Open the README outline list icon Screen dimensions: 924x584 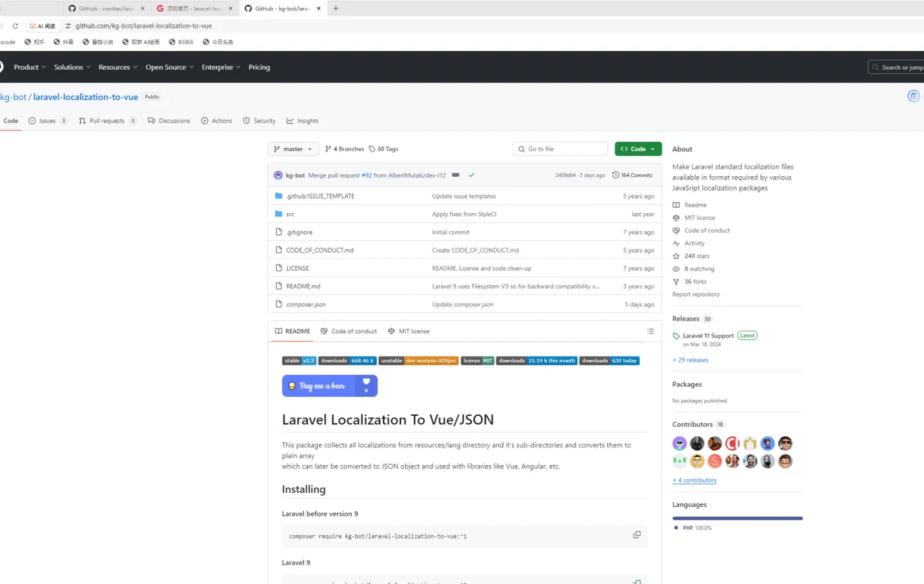tap(650, 331)
